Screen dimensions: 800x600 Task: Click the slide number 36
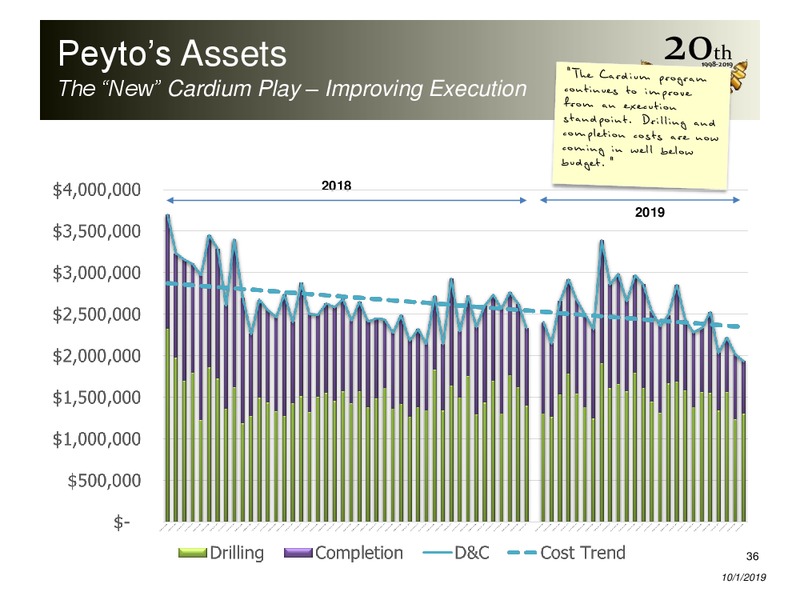[752, 556]
